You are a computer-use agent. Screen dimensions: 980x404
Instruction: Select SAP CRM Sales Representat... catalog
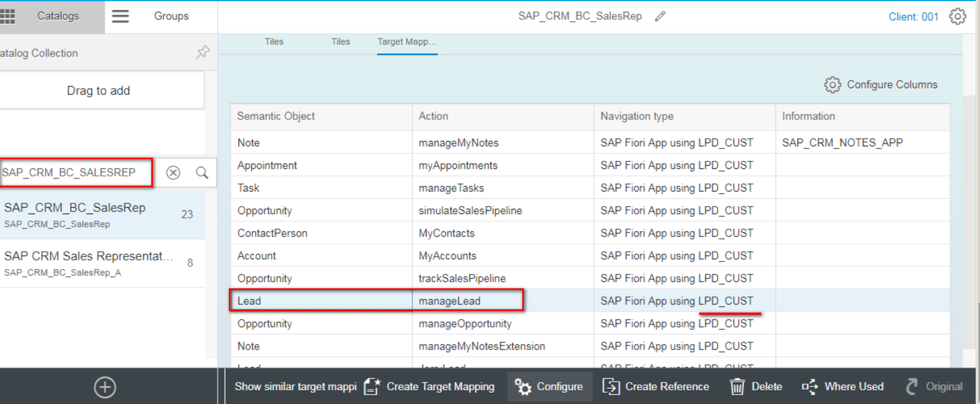click(102, 263)
